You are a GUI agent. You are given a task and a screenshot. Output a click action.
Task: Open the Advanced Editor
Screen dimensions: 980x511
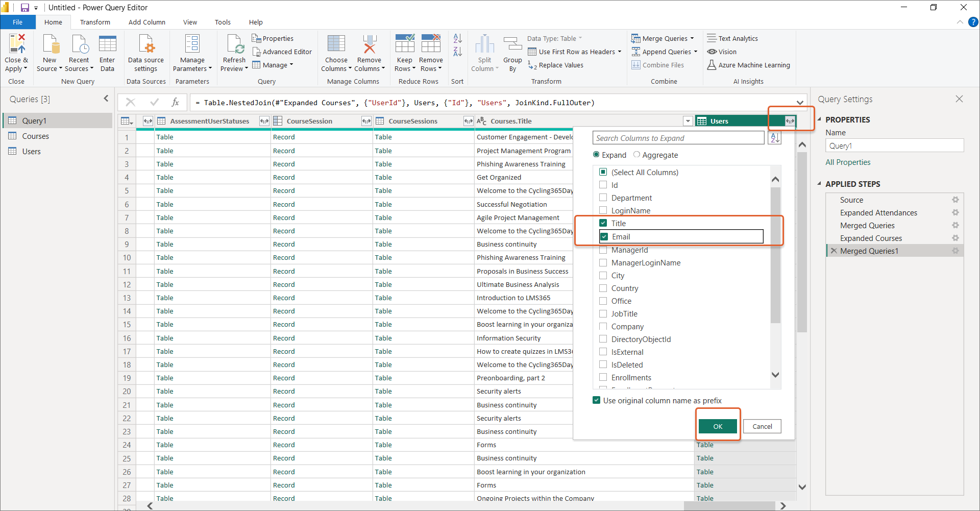tap(282, 52)
